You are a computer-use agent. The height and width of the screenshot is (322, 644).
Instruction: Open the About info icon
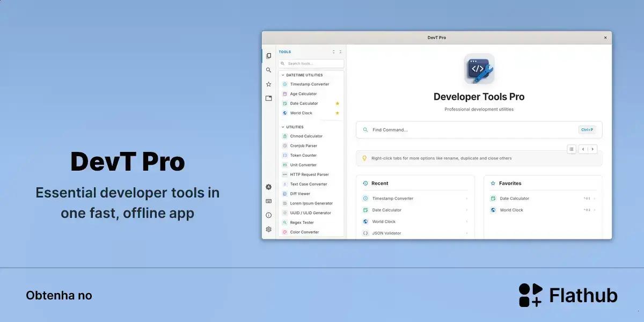pos(268,215)
